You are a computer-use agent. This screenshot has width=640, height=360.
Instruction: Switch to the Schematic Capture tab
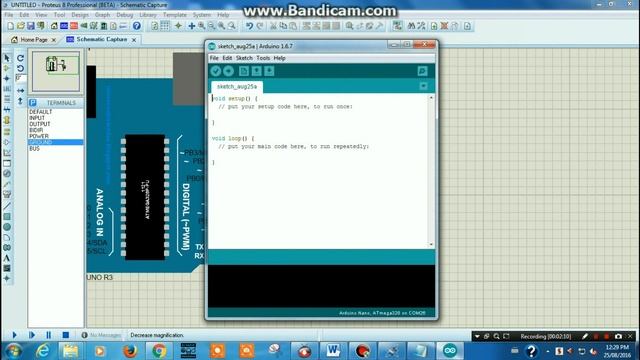coord(102,39)
